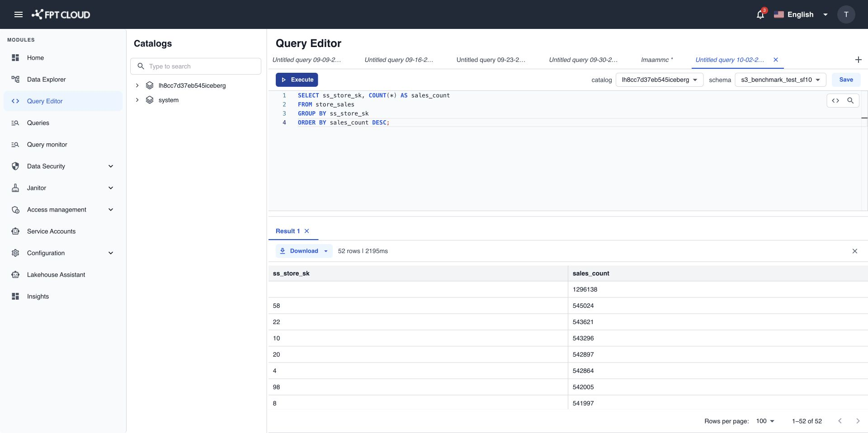The image size is (868, 433).
Task: Focus the catalog search field
Action: click(196, 66)
